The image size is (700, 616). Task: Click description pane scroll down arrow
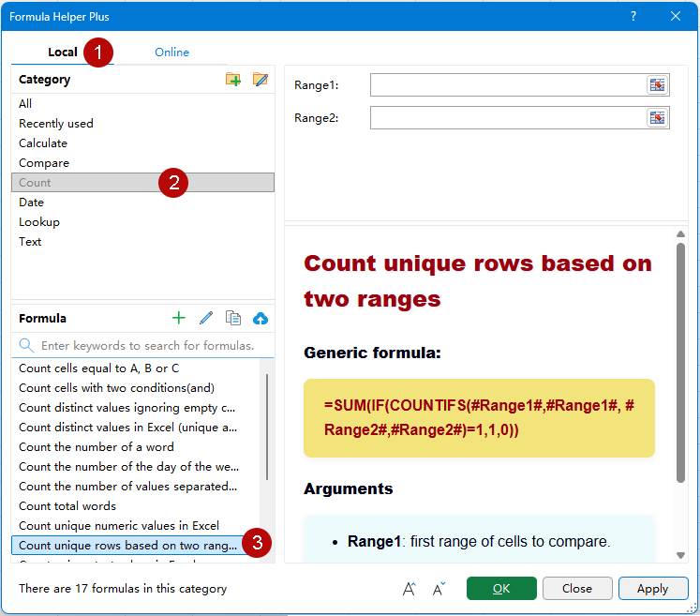pyautogui.click(x=680, y=555)
